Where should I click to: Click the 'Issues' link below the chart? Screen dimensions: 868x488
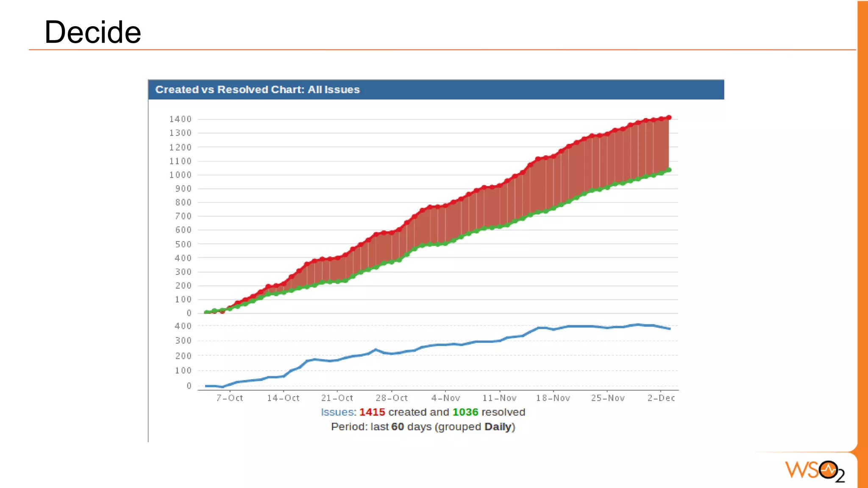pos(337,412)
